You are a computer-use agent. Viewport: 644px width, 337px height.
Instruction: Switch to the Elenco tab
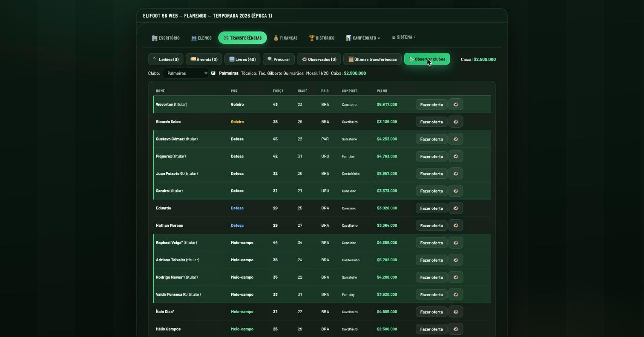coord(201,38)
